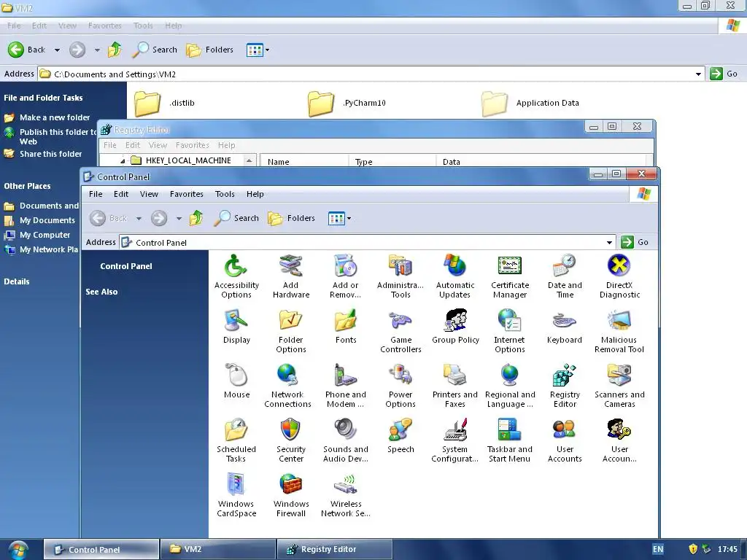This screenshot has height=560, width=747.
Task: Open Date and Time icon
Action: tap(565, 276)
